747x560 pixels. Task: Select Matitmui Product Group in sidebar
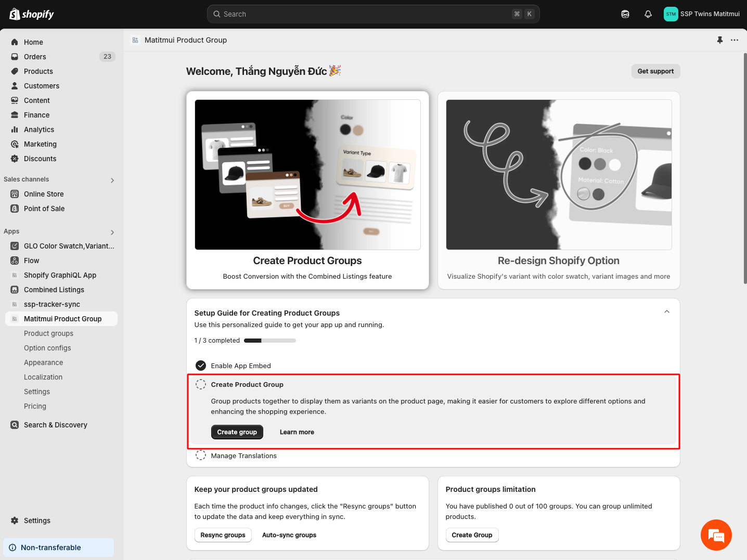pyautogui.click(x=61, y=319)
